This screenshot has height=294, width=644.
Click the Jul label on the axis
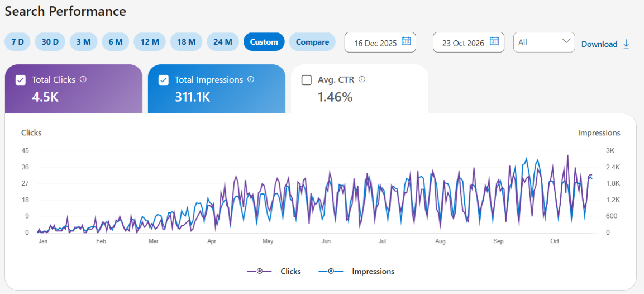[382, 241]
